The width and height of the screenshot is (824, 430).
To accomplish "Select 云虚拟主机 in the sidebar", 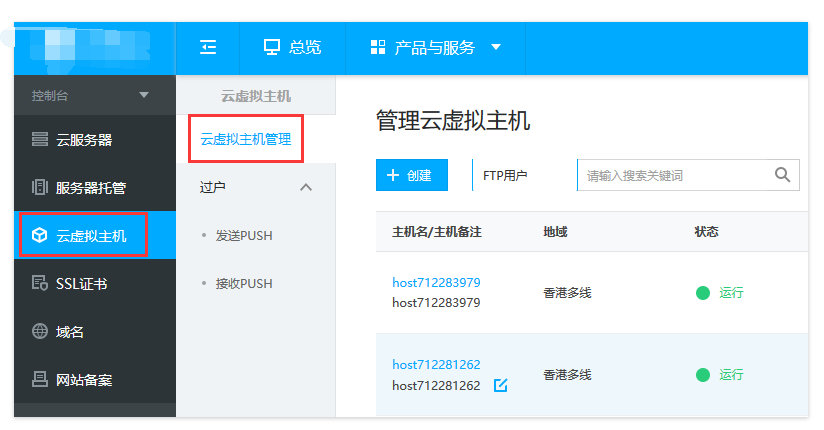I will pos(91,236).
